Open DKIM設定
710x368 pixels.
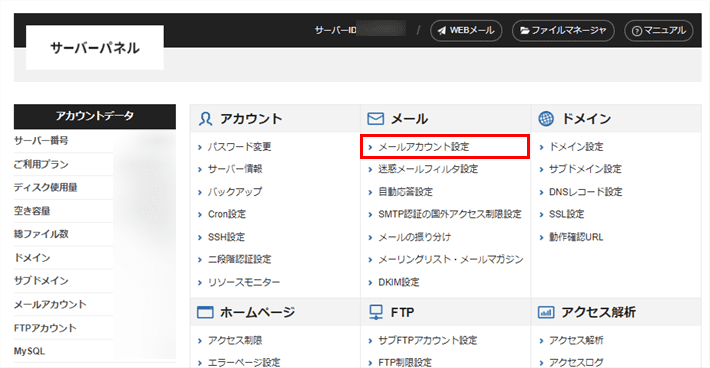398,282
